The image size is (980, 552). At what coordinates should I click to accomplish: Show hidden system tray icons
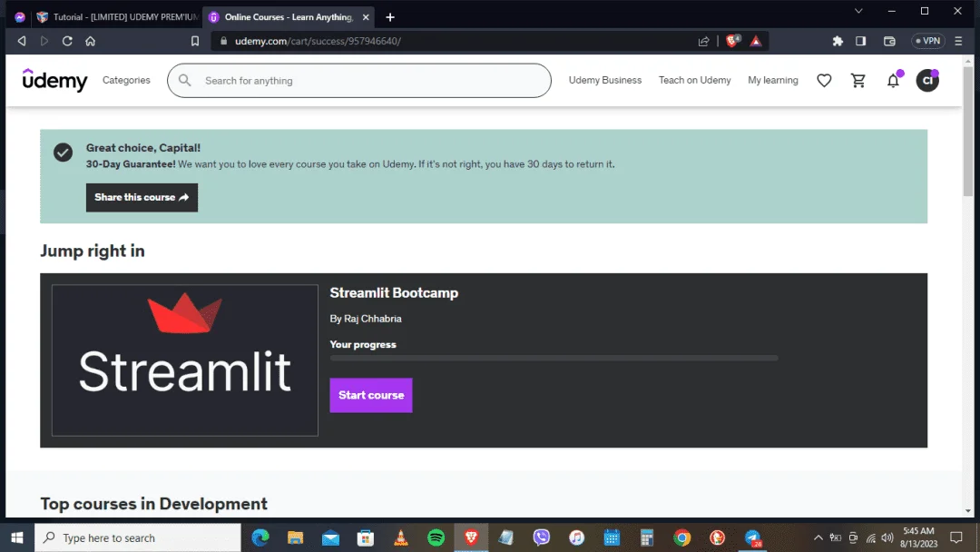point(818,537)
